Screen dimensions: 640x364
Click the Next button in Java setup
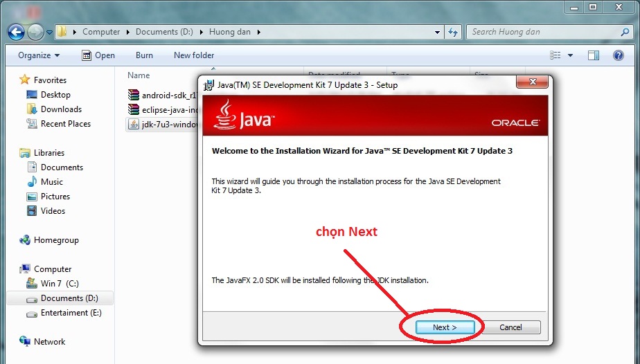445,327
